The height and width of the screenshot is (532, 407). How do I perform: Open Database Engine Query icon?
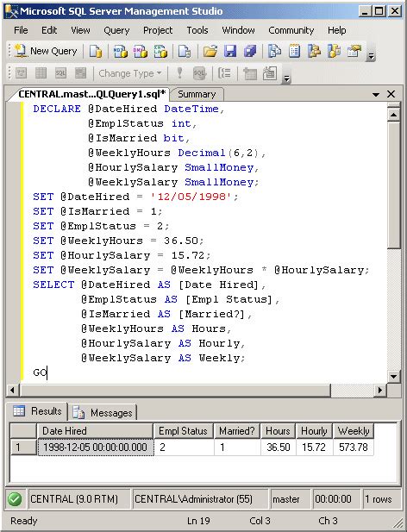click(x=96, y=52)
